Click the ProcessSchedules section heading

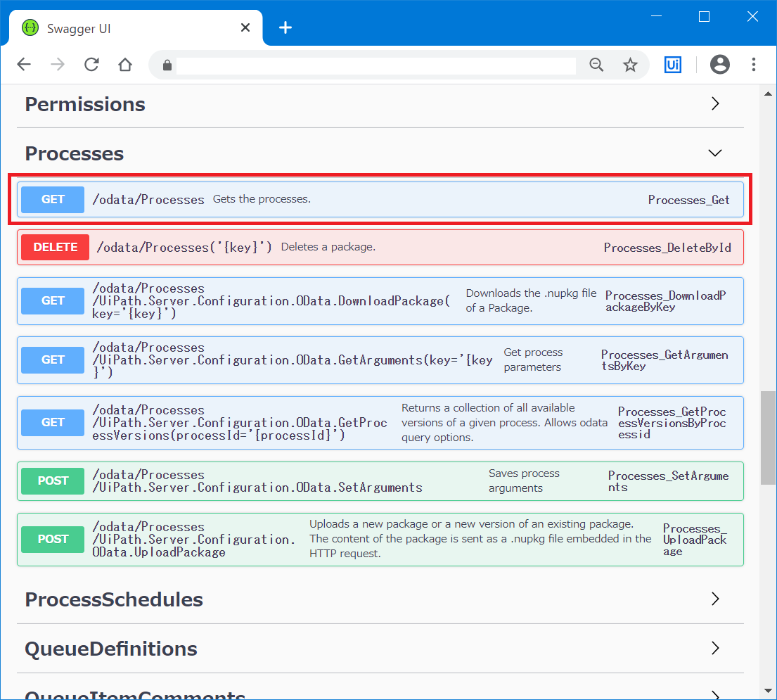[114, 599]
